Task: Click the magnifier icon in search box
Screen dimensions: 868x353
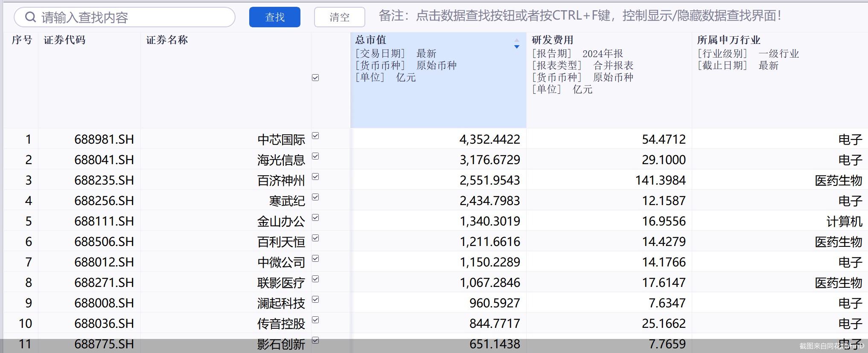Action: pyautogui.click(x=30, y=17)
